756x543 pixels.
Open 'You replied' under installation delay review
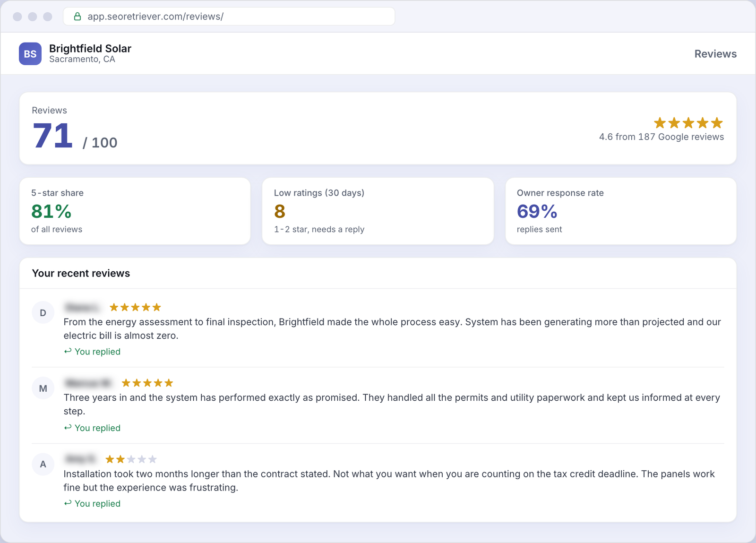tap(92, 504)
